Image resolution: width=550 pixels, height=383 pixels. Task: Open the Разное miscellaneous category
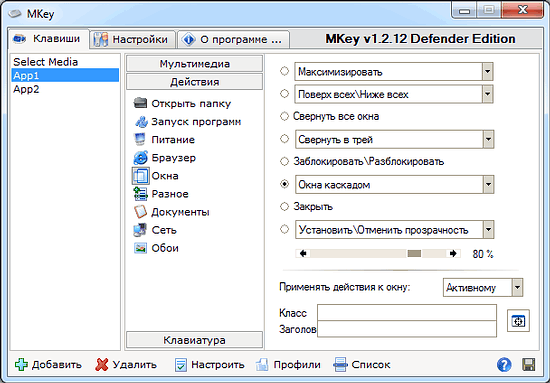(x=161, y=194)
